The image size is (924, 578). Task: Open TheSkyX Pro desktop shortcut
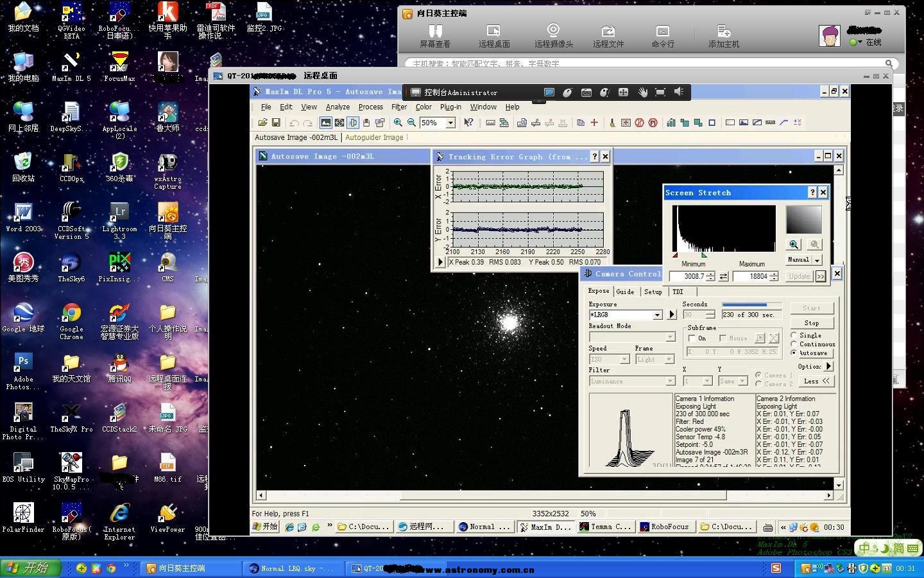pyautogui.click(x=71, y=417)
